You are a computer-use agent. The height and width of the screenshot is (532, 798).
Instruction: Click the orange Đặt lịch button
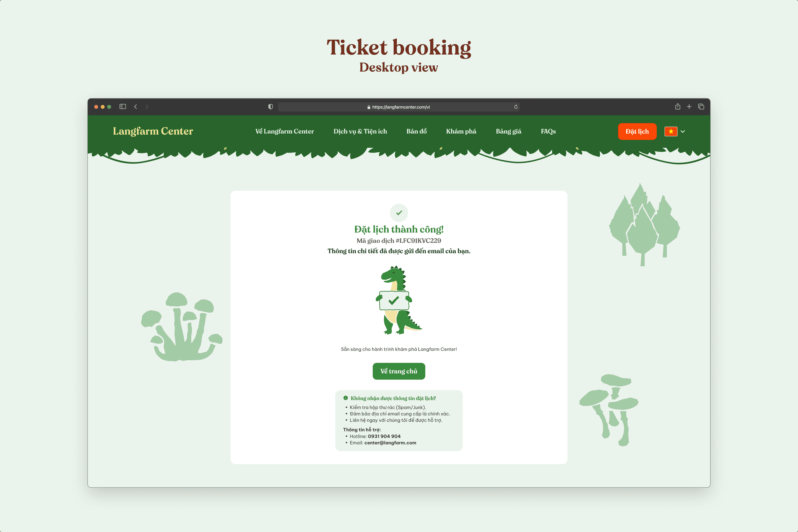tap(637, 131)
